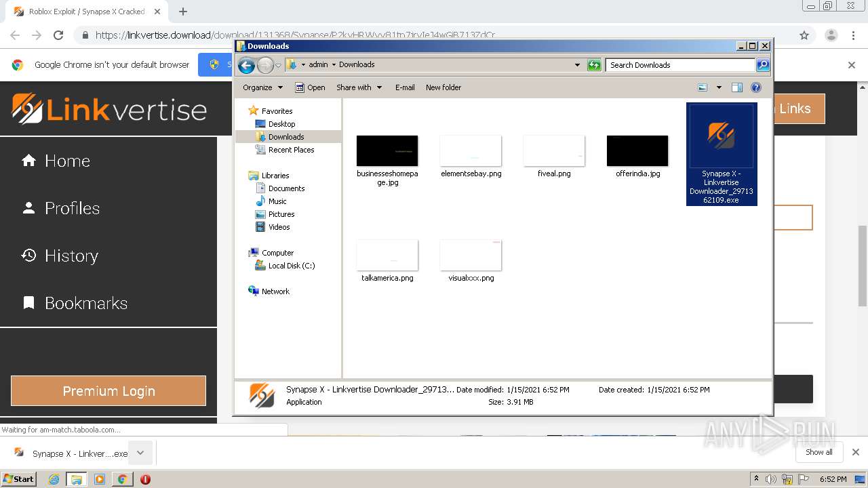Select Synapse X Linkvertise Downloader exe file
Image resolution: width=868 pixels, height=488 pixels.
pyautogui.click(x=721, y=154)
